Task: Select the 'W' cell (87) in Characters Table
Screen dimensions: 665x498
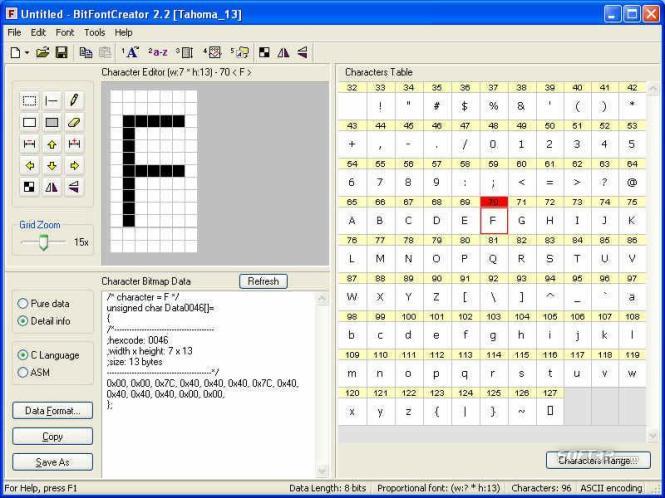Action: [x=352, y=297]
